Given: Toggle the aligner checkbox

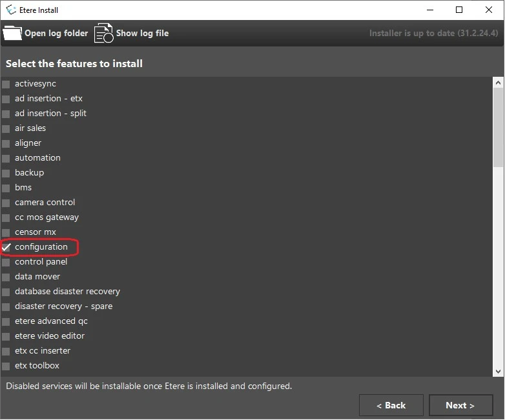Looking at the screenshot, I should click(6, 143).
